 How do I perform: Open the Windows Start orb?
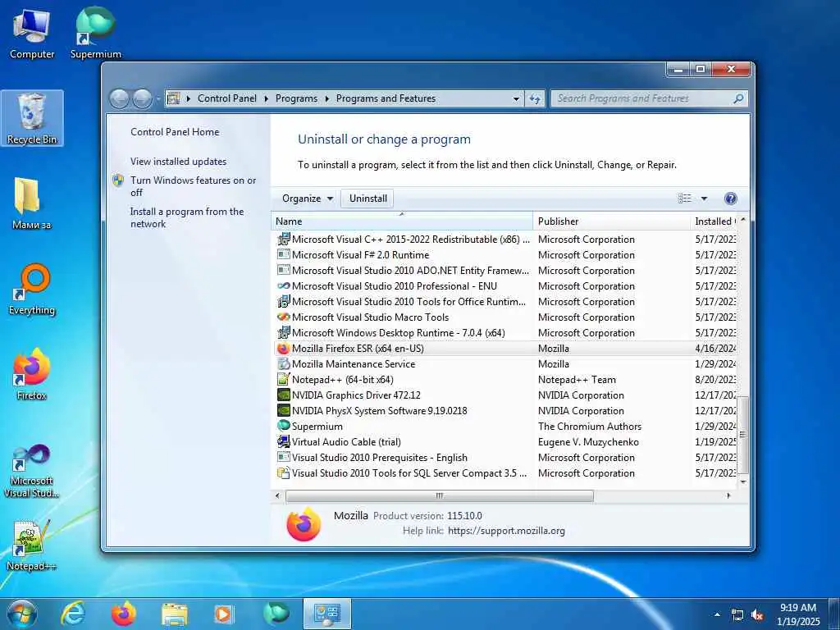21,614
